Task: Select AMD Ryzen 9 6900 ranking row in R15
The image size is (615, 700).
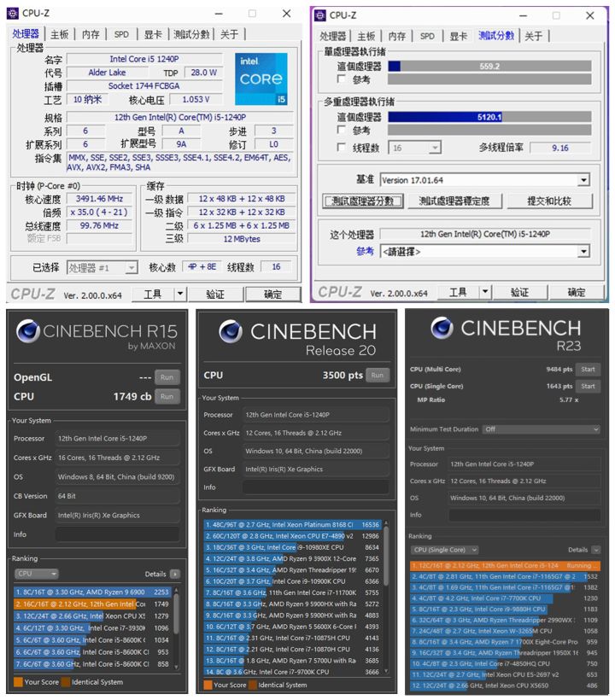Action: point(92,592)
